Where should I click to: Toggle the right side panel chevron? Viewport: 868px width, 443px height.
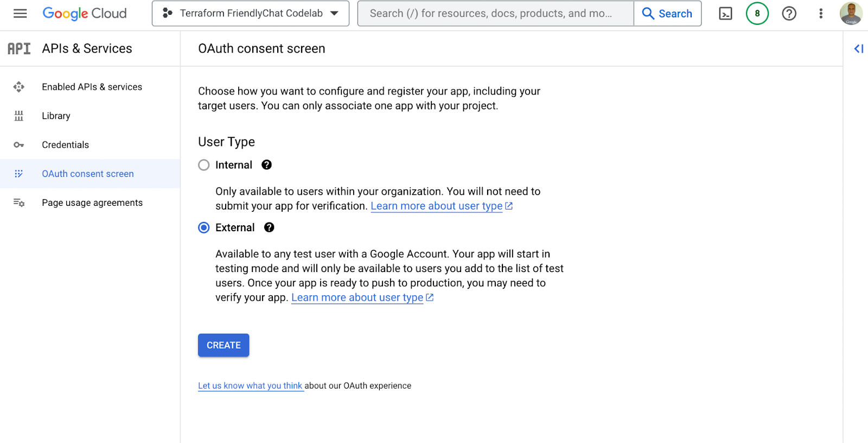pos(858,49)
